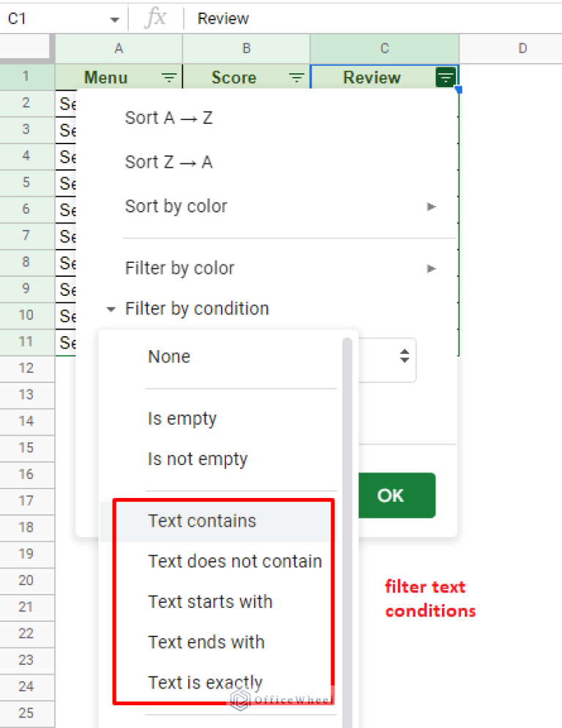Choose the Text starts with condition

point(210,601)
